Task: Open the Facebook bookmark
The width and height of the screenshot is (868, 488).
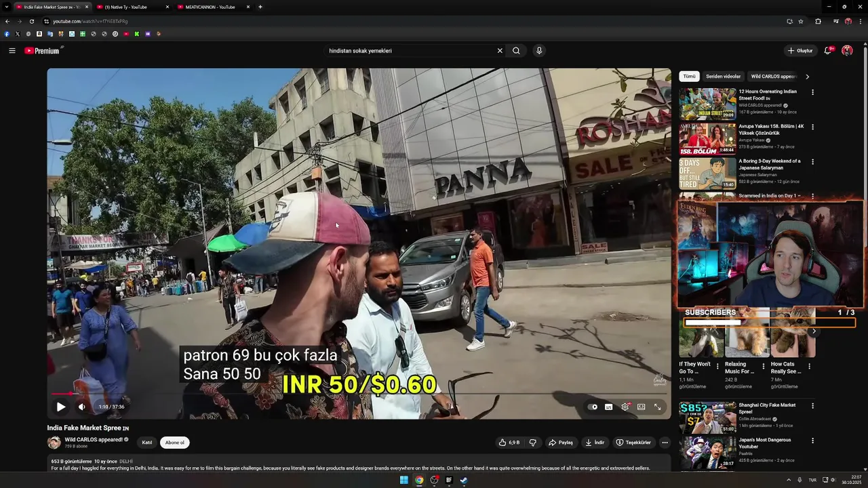Action: (x=7, y=34)
